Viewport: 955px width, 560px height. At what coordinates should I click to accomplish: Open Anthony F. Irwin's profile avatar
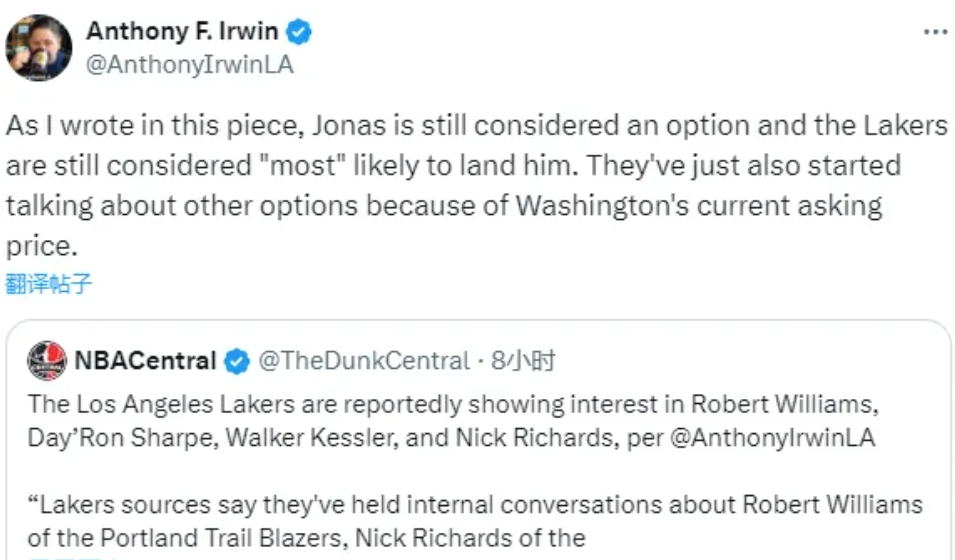tap(39, 47)
